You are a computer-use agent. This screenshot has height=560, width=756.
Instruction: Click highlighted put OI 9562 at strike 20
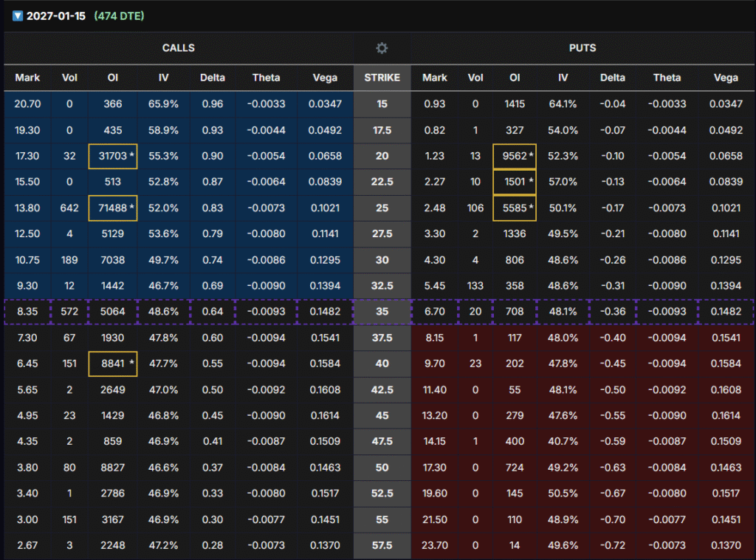coord(515,156)
